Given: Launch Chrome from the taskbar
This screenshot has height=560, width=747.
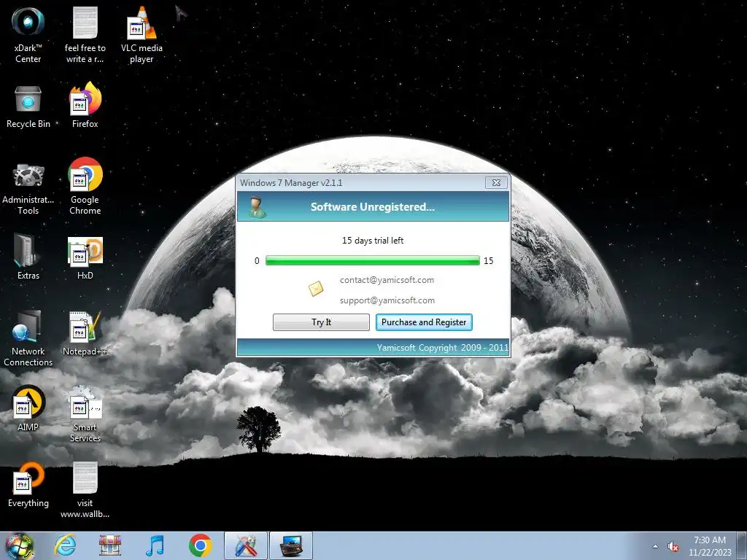Looking at the screenshot, I should 200,545.
